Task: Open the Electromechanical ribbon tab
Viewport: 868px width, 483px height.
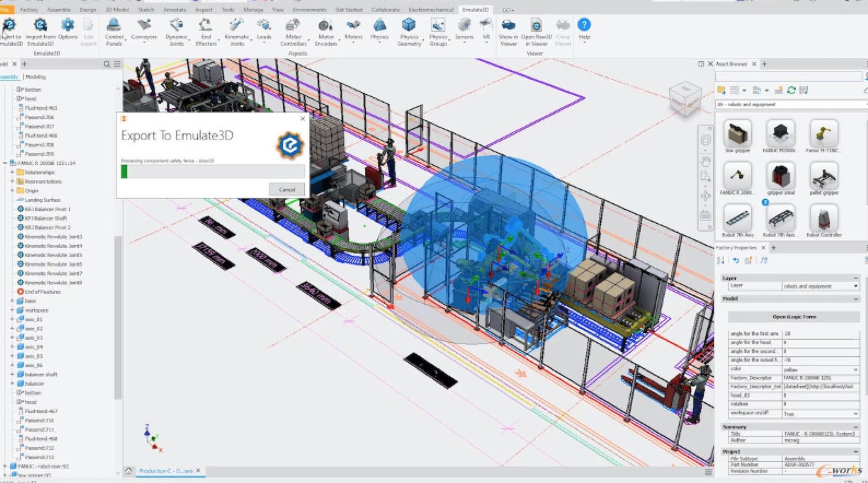Action: (x=431, y=10)
